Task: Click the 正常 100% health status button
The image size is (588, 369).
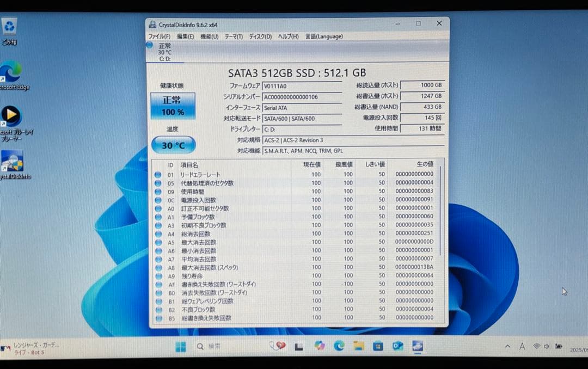Action: point(173,106)
